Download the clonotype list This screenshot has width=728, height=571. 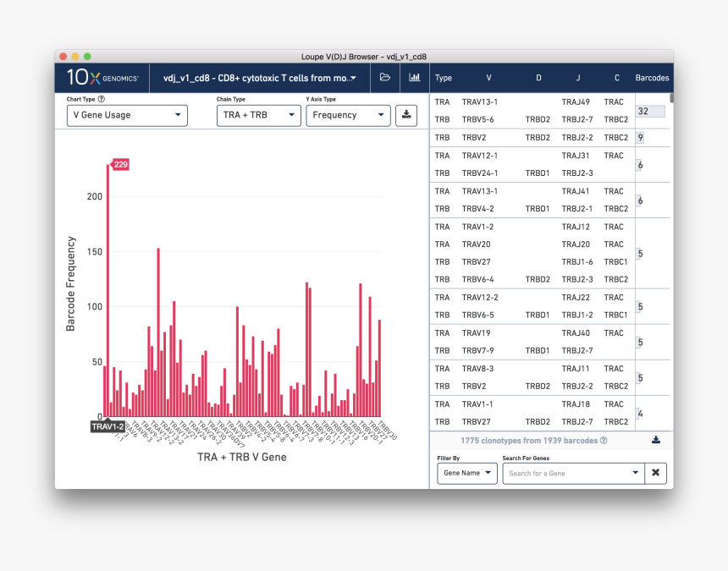655,440
